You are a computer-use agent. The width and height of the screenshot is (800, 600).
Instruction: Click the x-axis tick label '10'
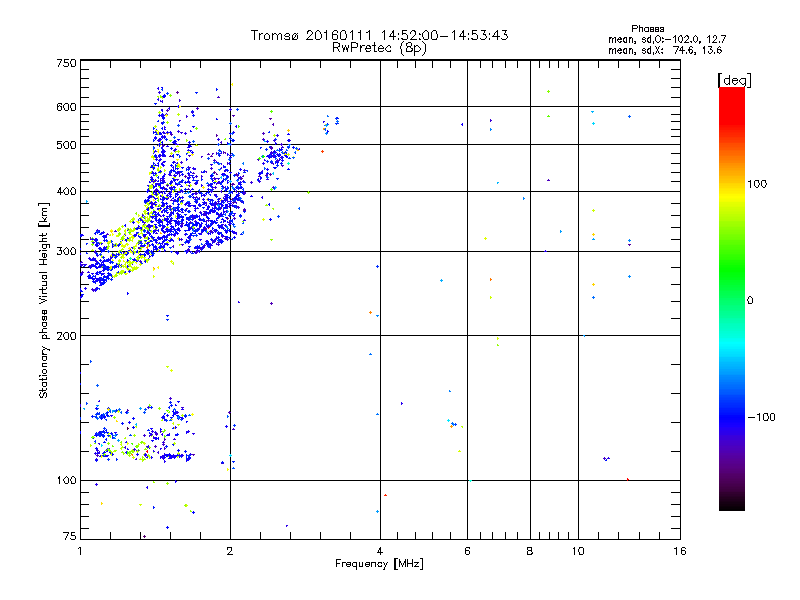point(578,551)
